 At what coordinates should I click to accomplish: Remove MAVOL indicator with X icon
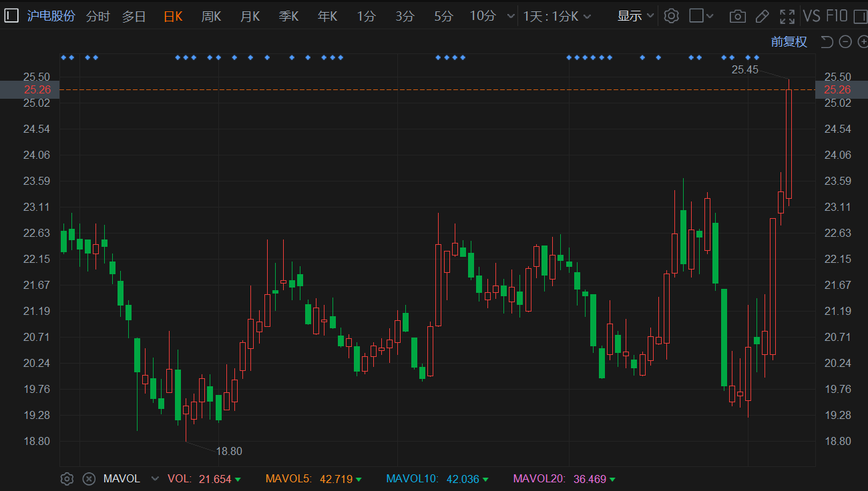(x=89, y=478)
